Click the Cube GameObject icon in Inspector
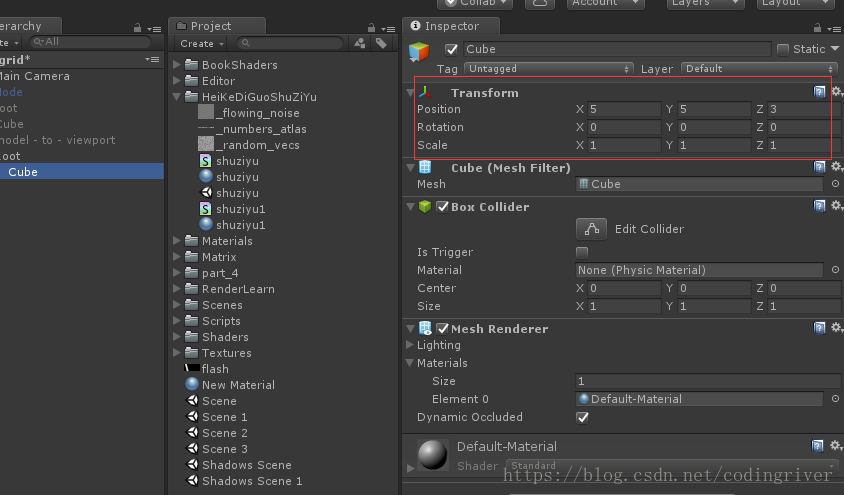 click(419, 52)
